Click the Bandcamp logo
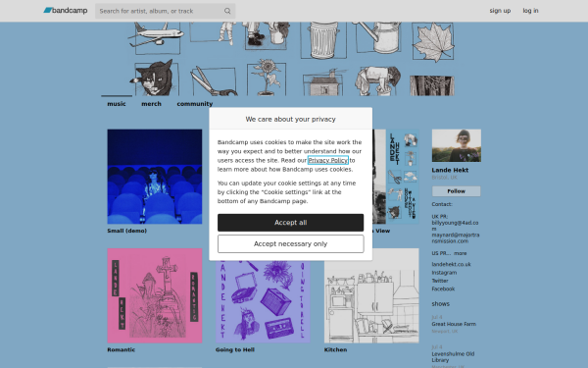 66,11
